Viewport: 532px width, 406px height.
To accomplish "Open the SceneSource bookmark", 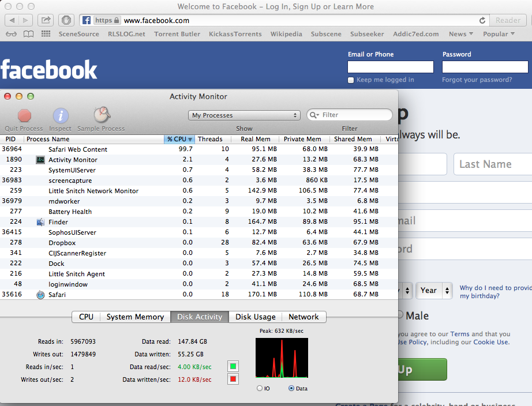I will pyautogui.click(x=78, y=34).
